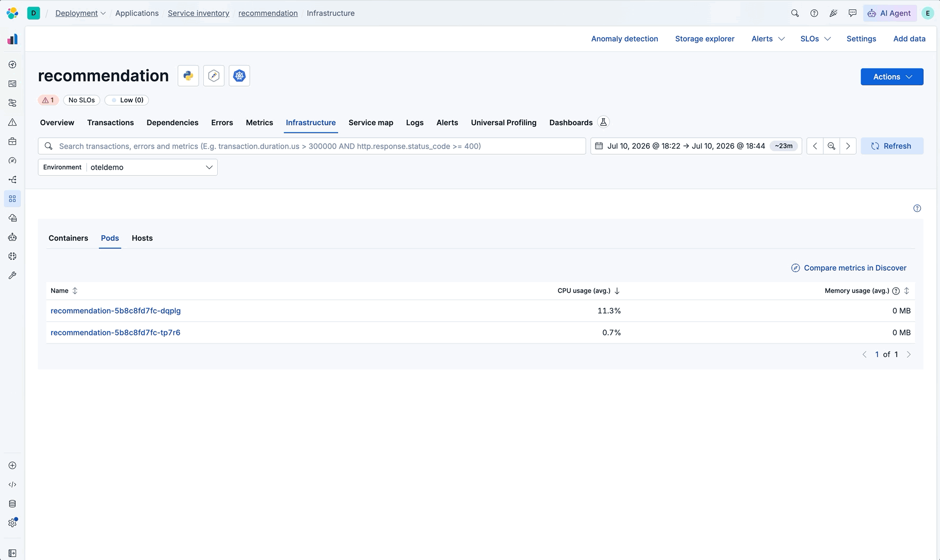The image size is (940, 560).
Task: Sort the table by Name column
Action: point(64,291)
